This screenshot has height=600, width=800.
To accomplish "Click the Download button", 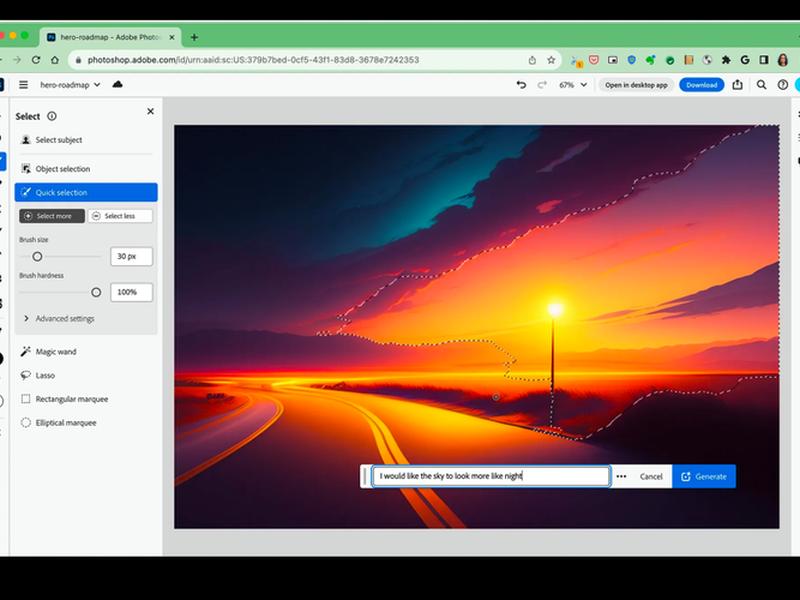I will click(702, 85).
